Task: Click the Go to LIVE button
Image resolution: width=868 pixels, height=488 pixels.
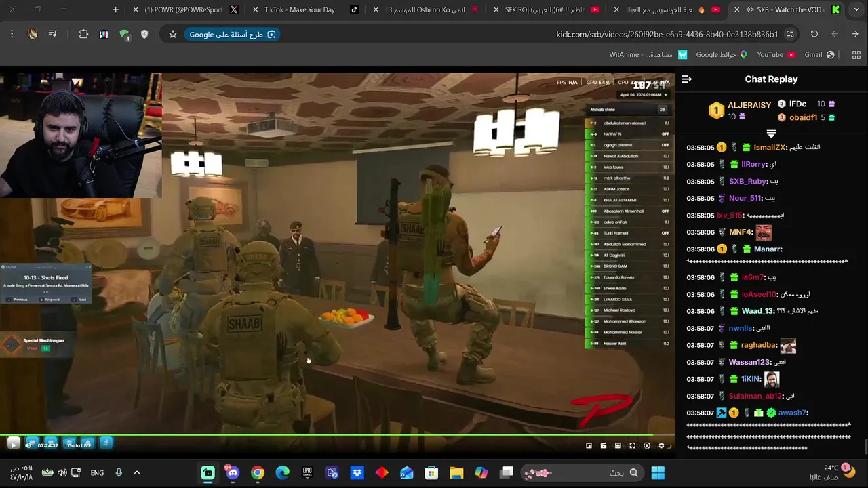Action: coord(79,445)
